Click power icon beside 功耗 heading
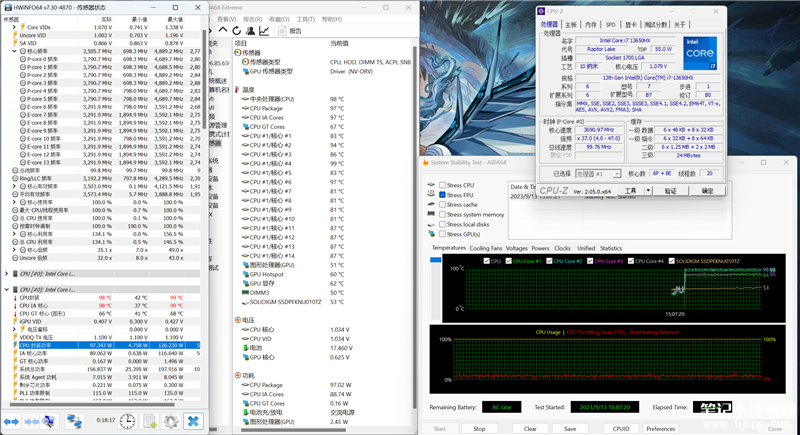The height and width of the screenshot is (435, 800). pyautogui.click(x=238, y=375)
